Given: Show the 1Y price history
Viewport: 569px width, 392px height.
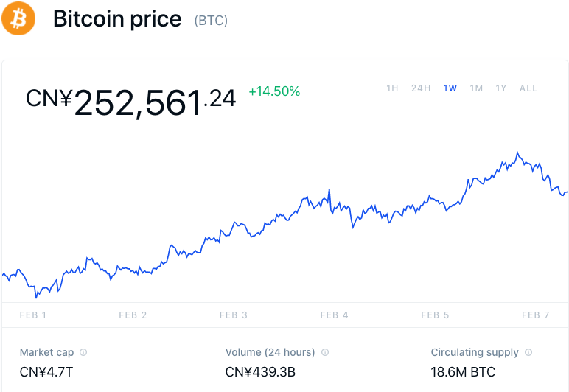Looking at the screenshot, I should coord(501,88).
